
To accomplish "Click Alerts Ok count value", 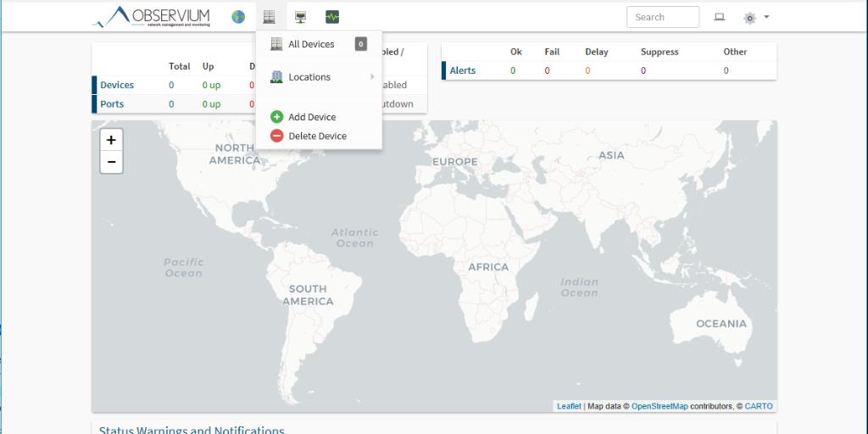I will pyautogui.click(x=513, y=70).
